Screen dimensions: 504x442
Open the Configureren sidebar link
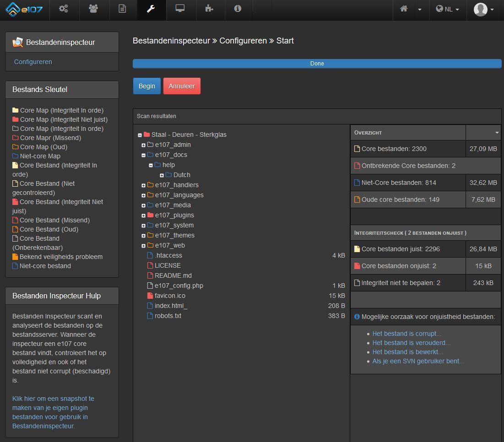33,62
